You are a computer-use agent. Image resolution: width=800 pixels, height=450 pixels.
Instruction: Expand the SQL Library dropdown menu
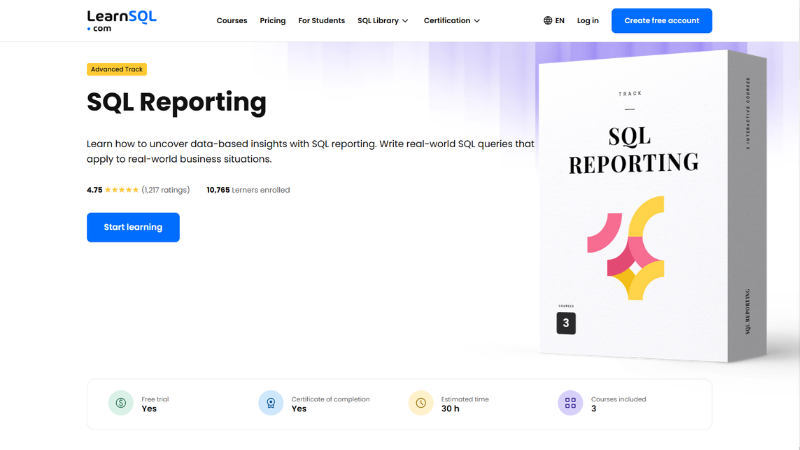[x=383, y=21]
